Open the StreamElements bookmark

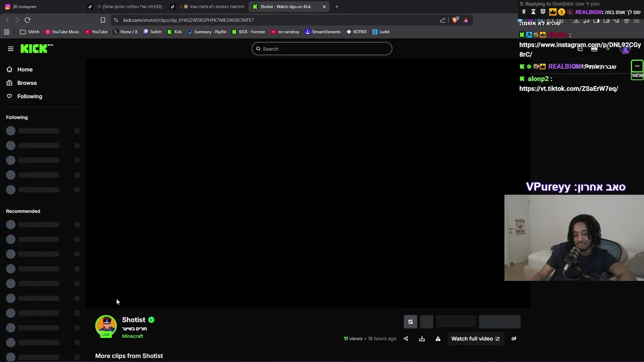[323, 32]
